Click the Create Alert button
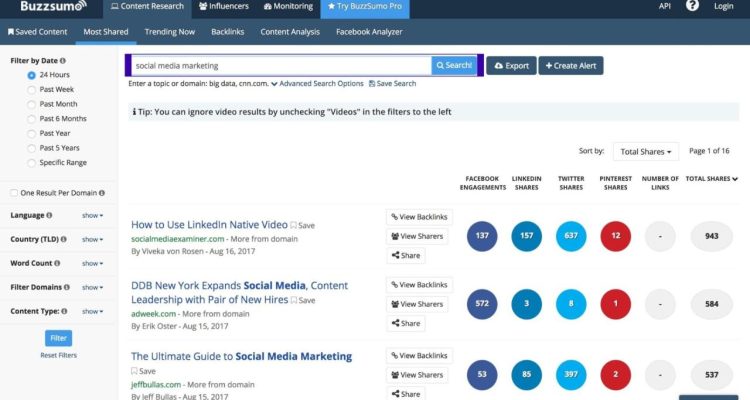The image size is (750, 400). tap(571, 66)
